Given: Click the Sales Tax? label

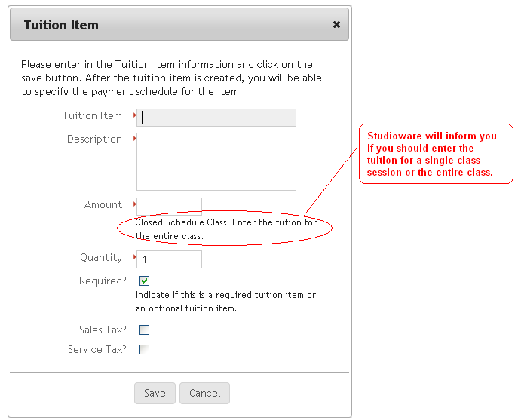Looking at the screenshot, I should [103, 330].
